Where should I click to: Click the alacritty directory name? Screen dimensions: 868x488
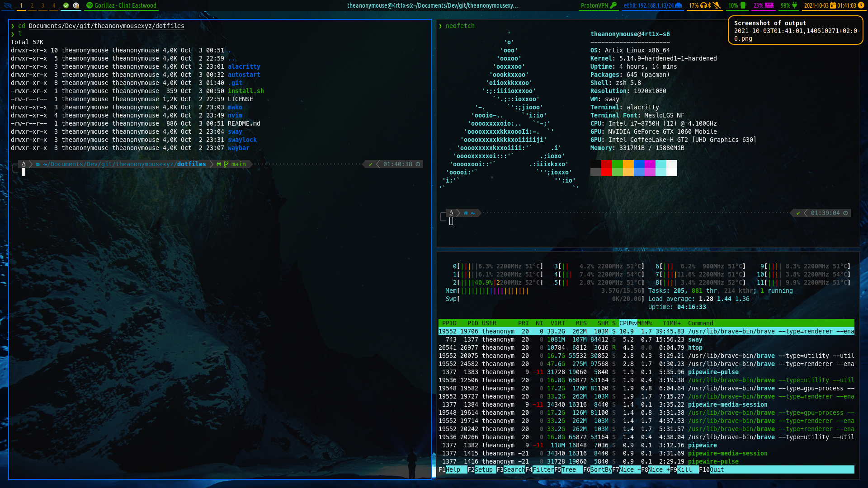(244, 66)
